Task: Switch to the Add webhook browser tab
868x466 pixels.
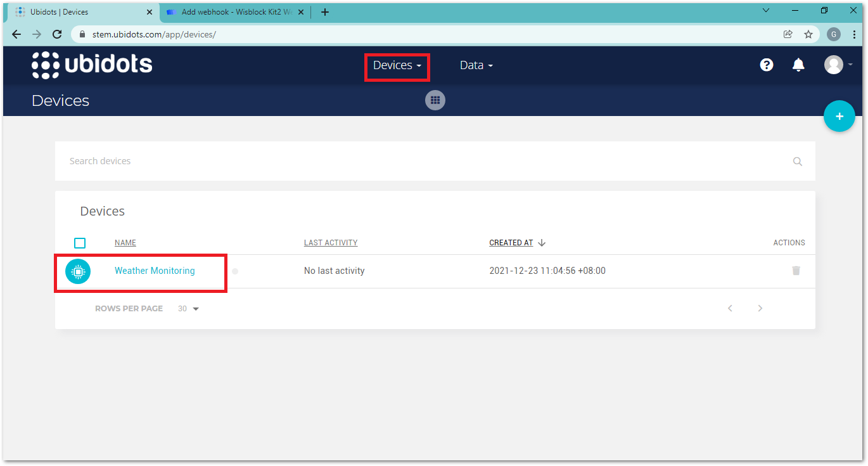Action: pos(234,11)
